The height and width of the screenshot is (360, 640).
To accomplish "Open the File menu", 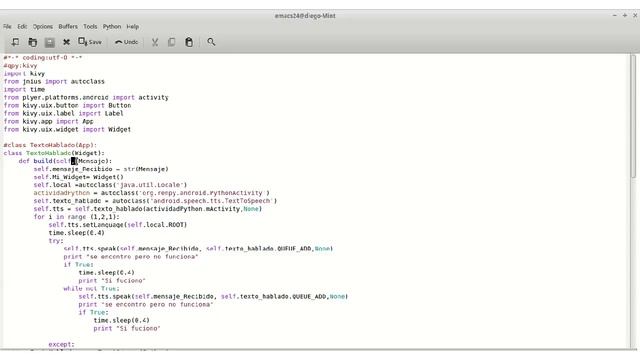I will coord(7,27).
